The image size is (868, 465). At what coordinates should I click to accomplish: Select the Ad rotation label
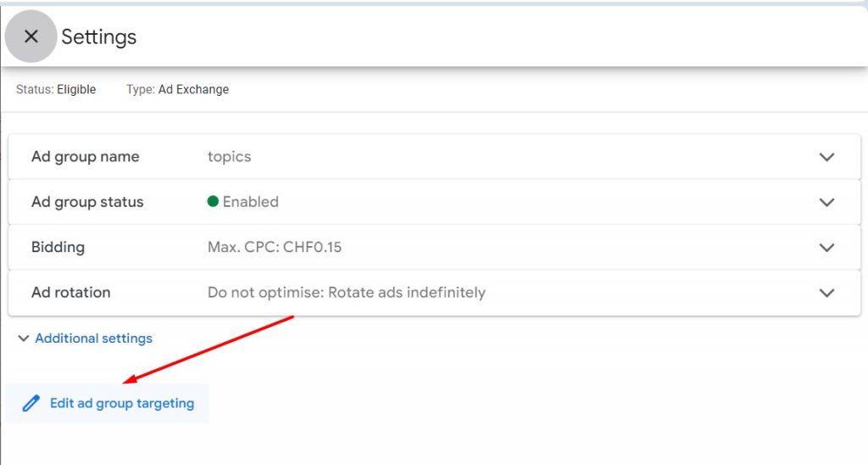tap(70, 293)
